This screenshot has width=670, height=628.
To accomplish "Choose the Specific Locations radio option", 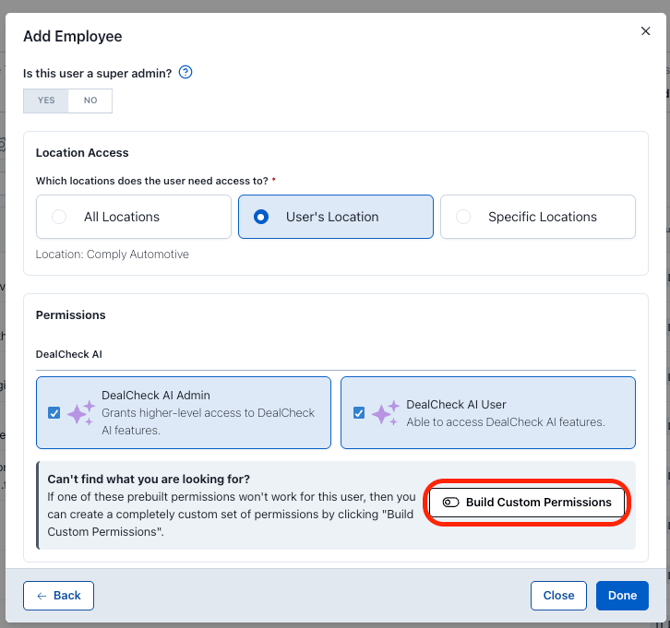I will coord(463,217).
